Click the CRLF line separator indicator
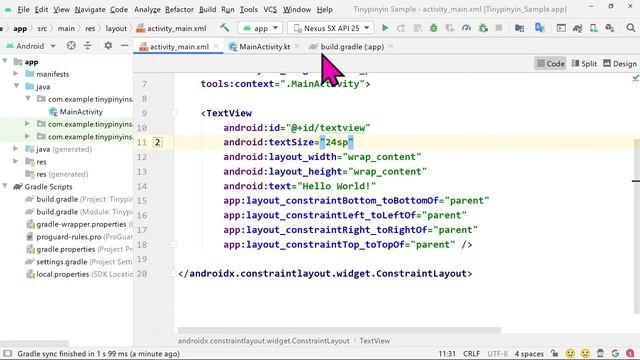Viewport: 640px width, 360px height. click(471, 353)
